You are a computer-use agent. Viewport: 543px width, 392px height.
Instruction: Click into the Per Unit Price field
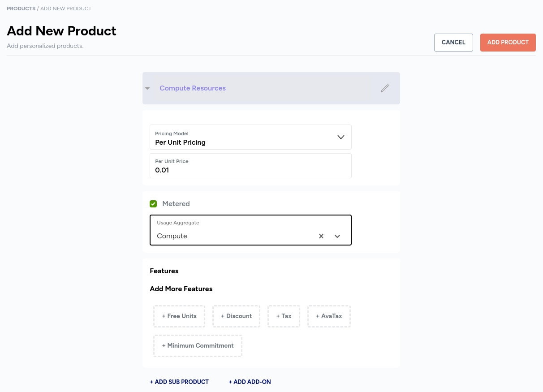click(250, 166)
